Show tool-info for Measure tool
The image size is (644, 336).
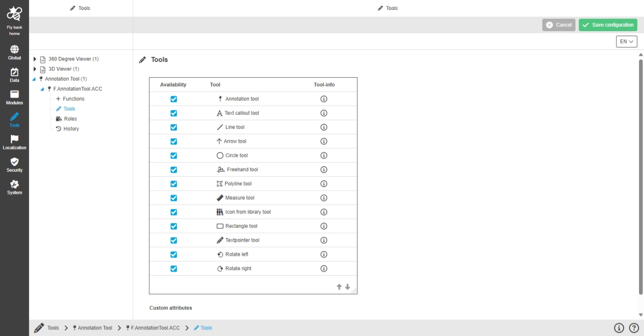click(x=324, y=198)
